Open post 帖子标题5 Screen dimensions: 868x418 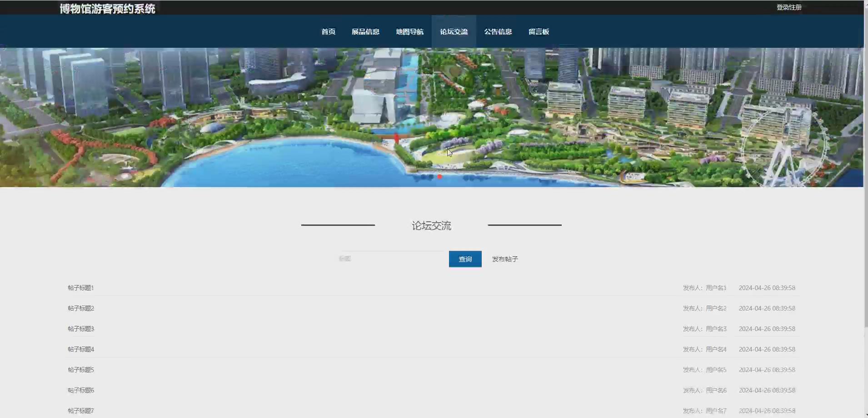[x=81, y=369]
